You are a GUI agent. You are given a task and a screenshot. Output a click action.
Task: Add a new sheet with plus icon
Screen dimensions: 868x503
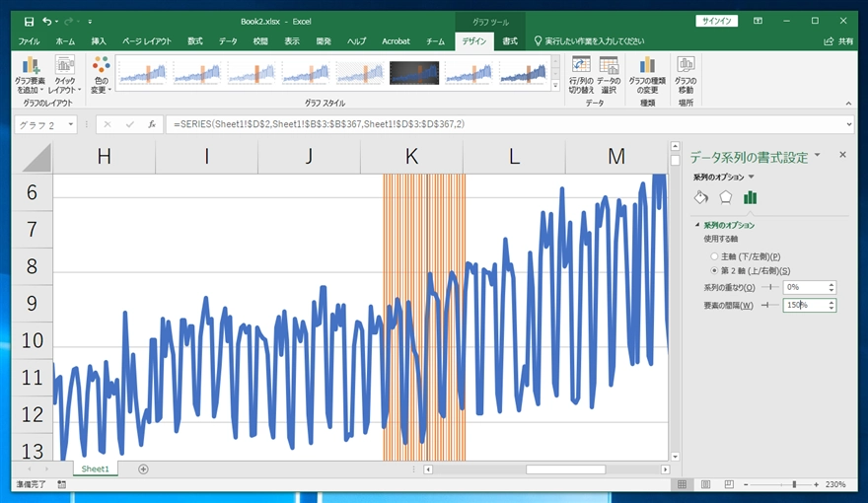(143, 469)
